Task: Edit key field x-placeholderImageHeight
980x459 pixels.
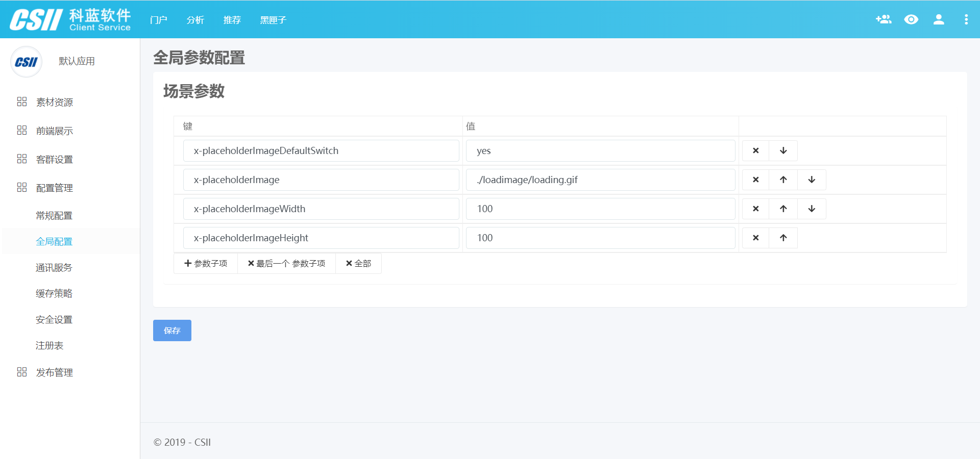Action: coord(321,238)
